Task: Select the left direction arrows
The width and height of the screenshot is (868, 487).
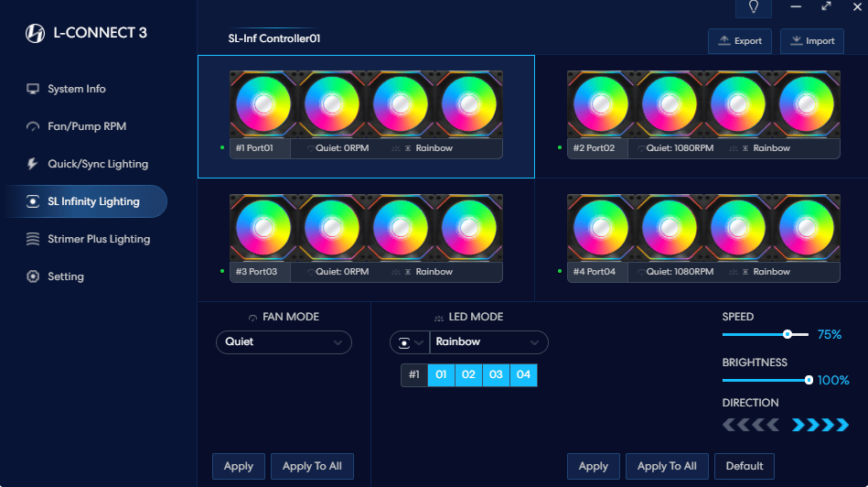Action: 750,425
